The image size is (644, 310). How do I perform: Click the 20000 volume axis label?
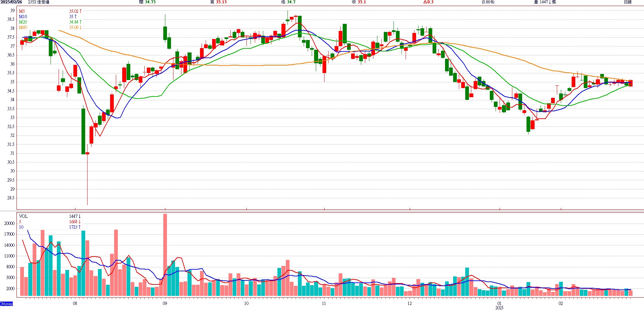[9, 223]
